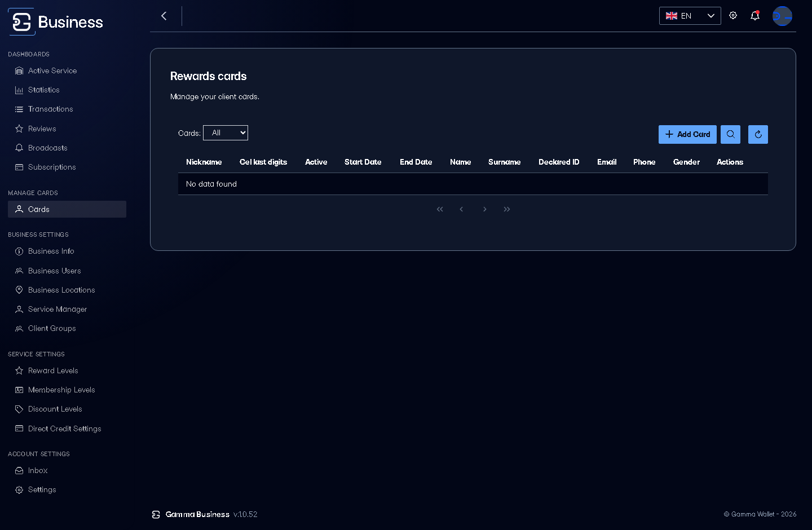
Task: Open the user profile avatar
Action: (782, 16)
